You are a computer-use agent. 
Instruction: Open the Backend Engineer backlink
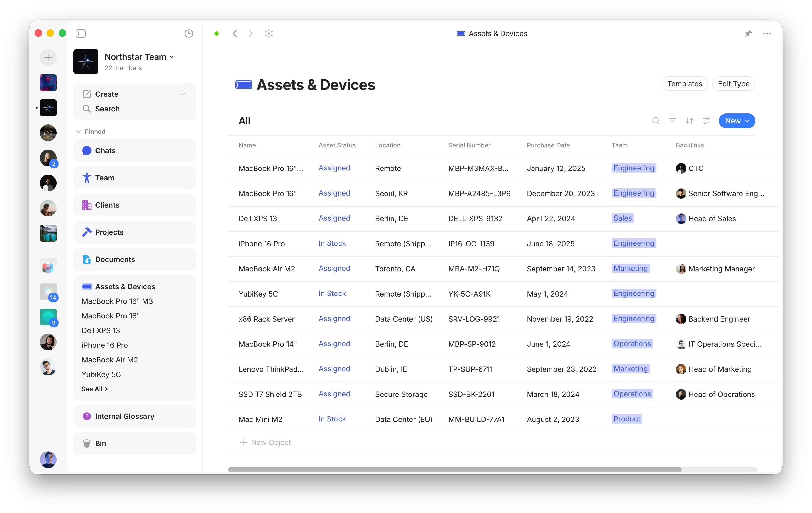point(713,319)
